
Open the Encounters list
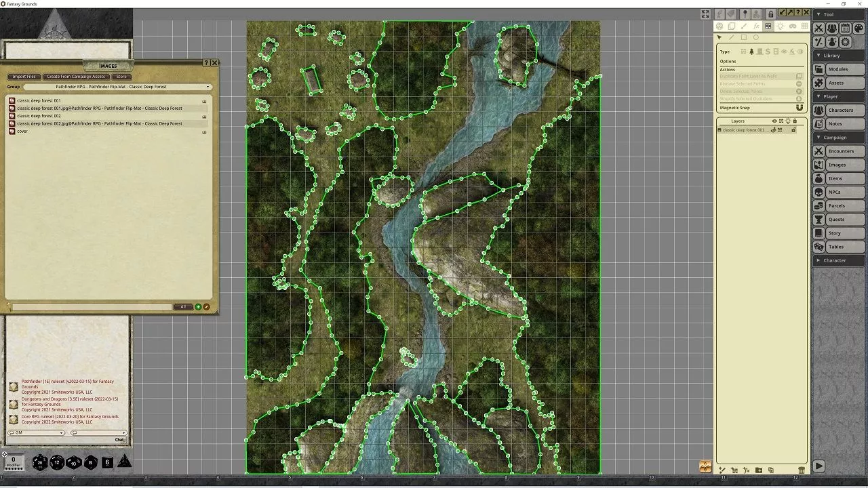(845, 151)
